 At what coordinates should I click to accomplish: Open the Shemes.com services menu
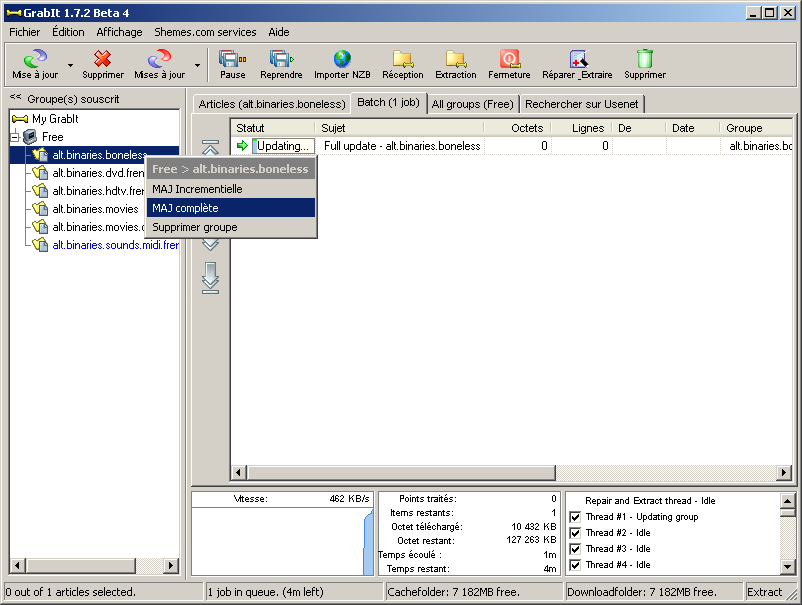coord(205,32)
